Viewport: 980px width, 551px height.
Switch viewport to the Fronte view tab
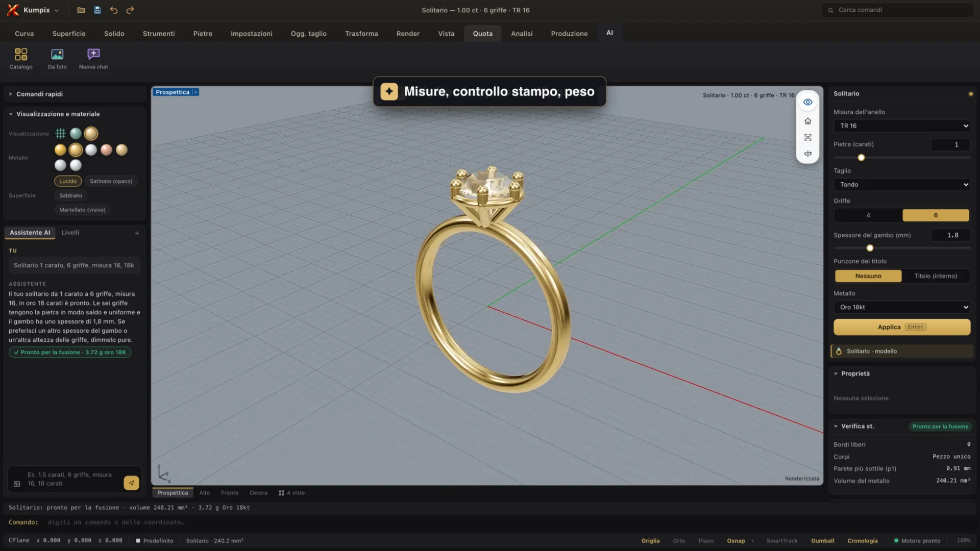(230, 493)
